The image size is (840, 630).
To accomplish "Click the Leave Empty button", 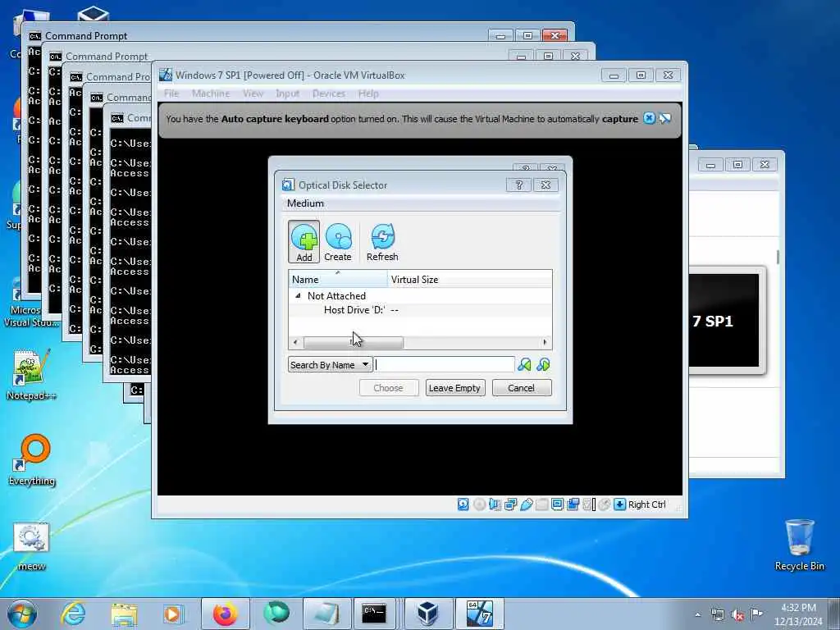I will [454, 388].
